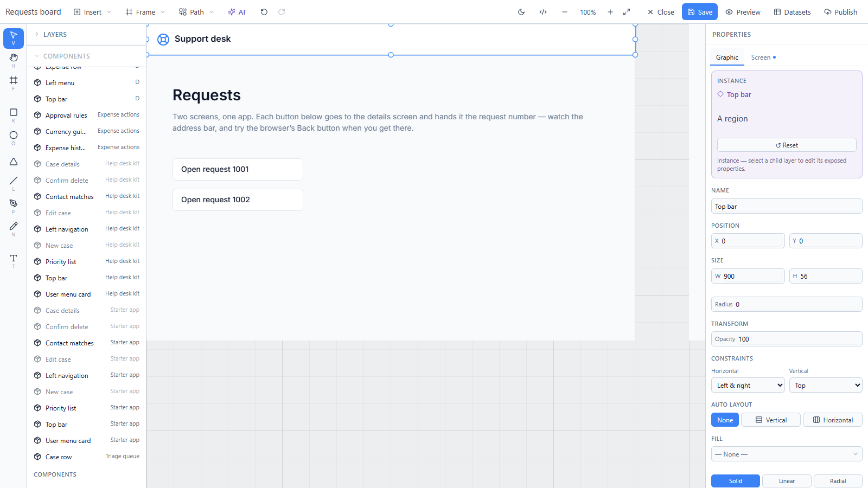This screenshot has height=488, width=868.
Task: Zoom out with the minus icon
Action: [x=565, y=12]
